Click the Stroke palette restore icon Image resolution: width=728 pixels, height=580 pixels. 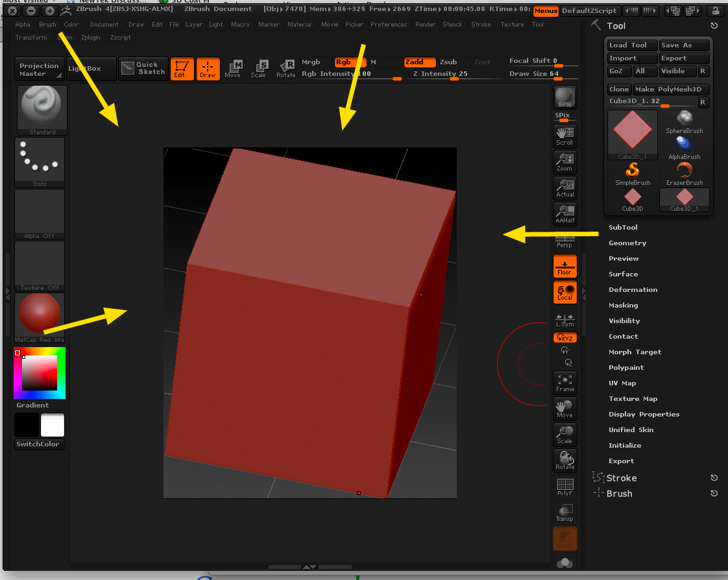[x=714, y=478]
